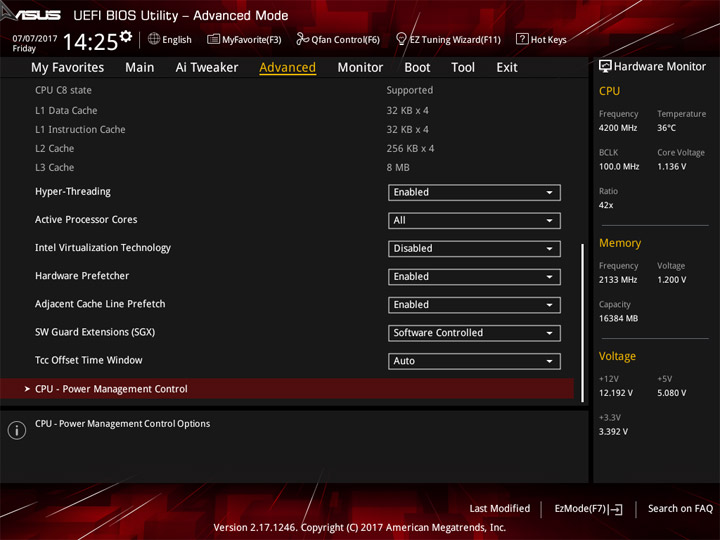Click the info icon in help panel
Viewport: 720px width, 540px height.
tap(17, 430)
